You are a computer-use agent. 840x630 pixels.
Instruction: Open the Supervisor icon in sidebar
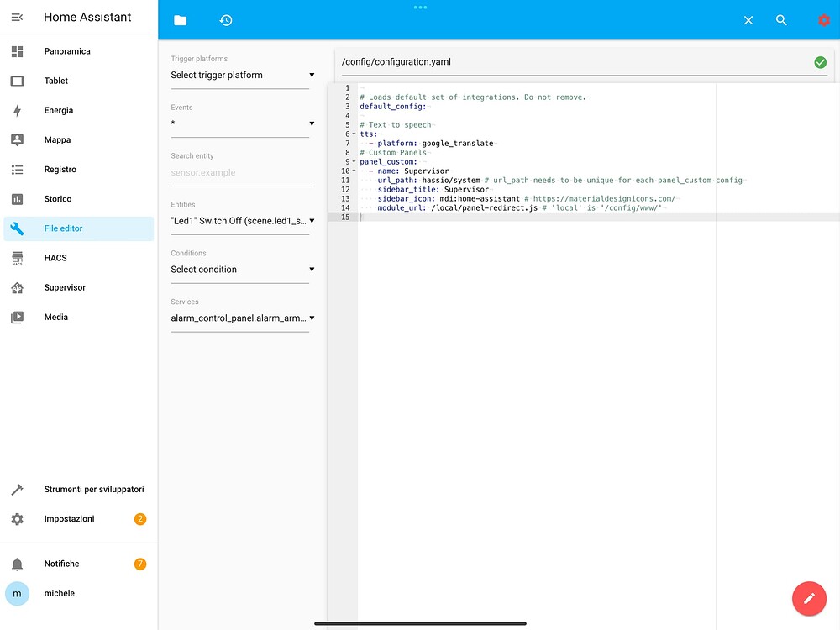coord(17,287)
